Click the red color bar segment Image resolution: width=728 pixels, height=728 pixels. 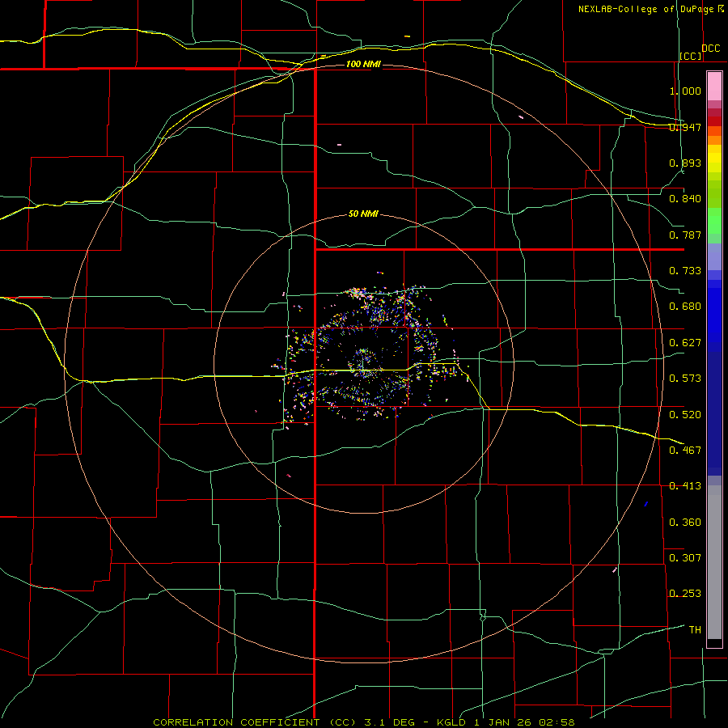click(714, 121)
